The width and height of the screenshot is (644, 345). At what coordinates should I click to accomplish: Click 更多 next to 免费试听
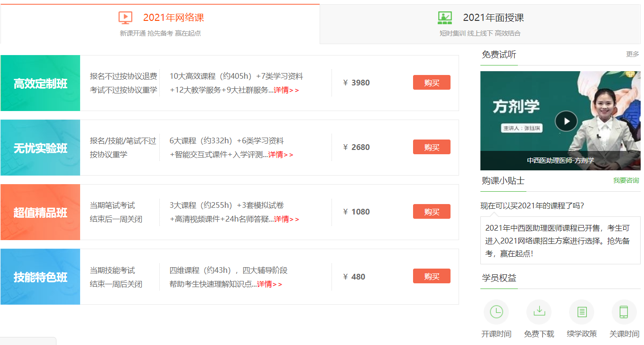tap(632, 54)
